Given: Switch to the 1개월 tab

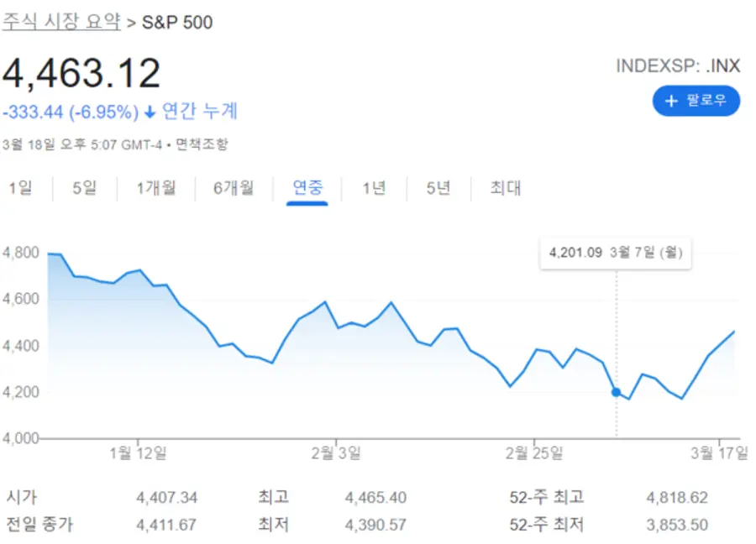Looking at the screenshot, I should [x=156, y=187].
